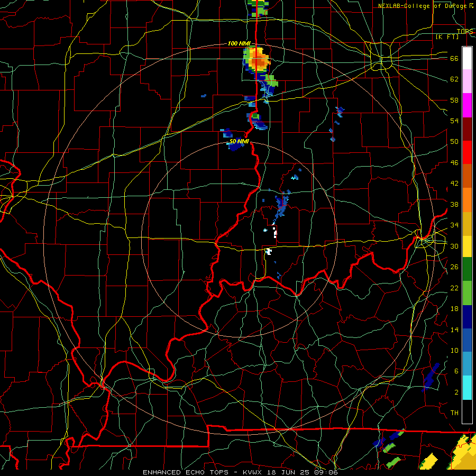476x476 pixels.
Task: Click the 58 value on legend scale
Action: [454, 100]
